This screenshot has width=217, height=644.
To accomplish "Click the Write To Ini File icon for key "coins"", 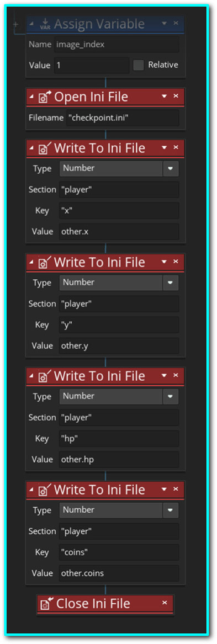I will (45, 489).
